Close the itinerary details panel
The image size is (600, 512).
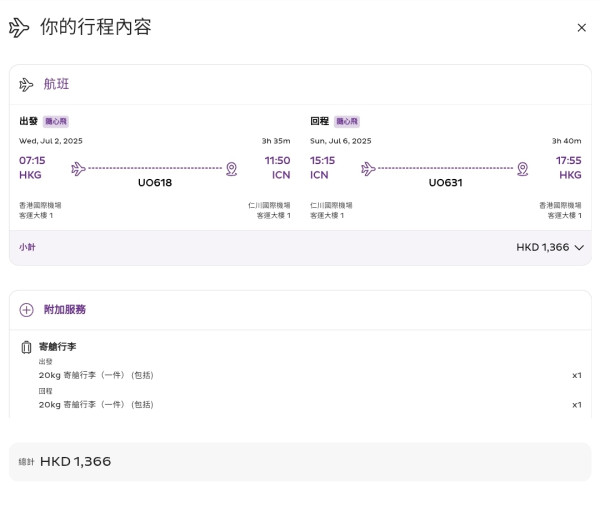coord(581,28)
